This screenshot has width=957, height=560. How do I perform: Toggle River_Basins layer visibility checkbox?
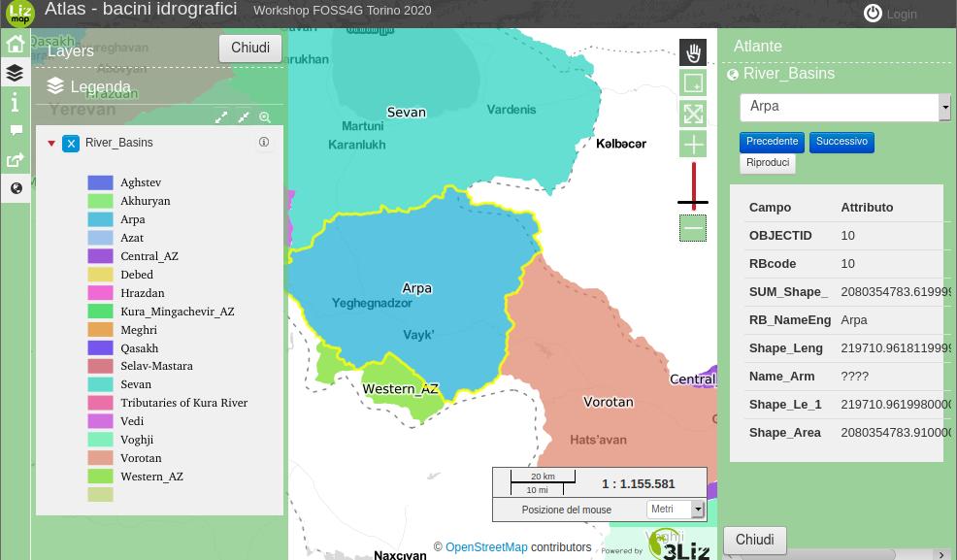71,144
